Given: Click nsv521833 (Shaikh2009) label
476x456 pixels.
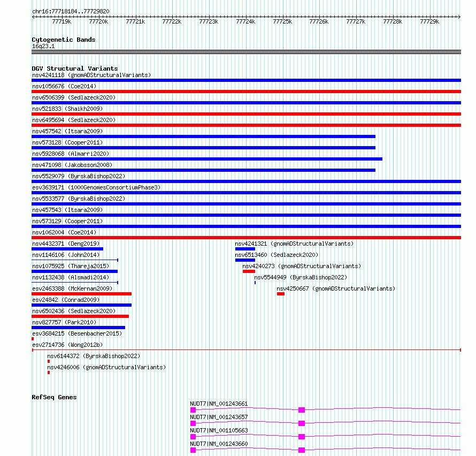Looking at the screenshot, I should (x=67, y=109).
